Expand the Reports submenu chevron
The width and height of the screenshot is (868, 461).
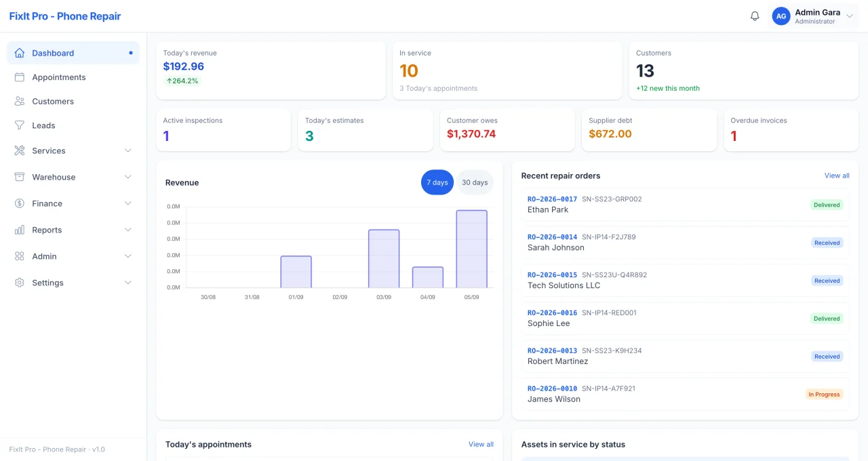tap(128, 230)
